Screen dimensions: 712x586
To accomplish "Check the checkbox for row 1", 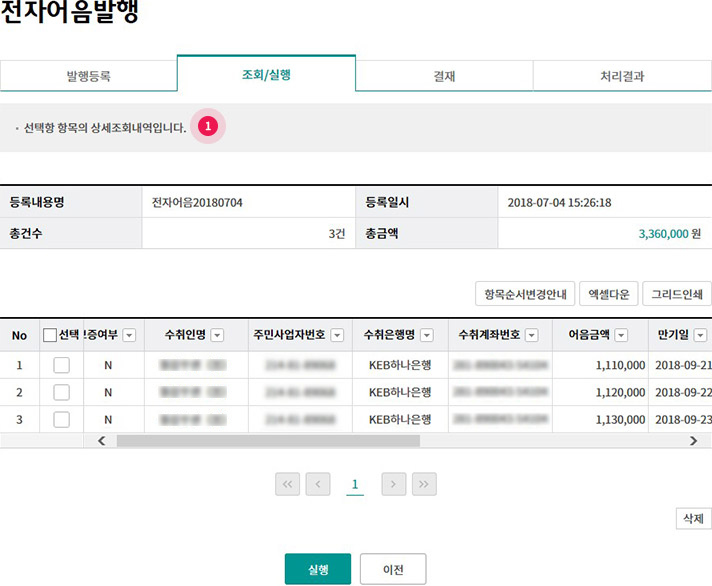I will point(61,366).
